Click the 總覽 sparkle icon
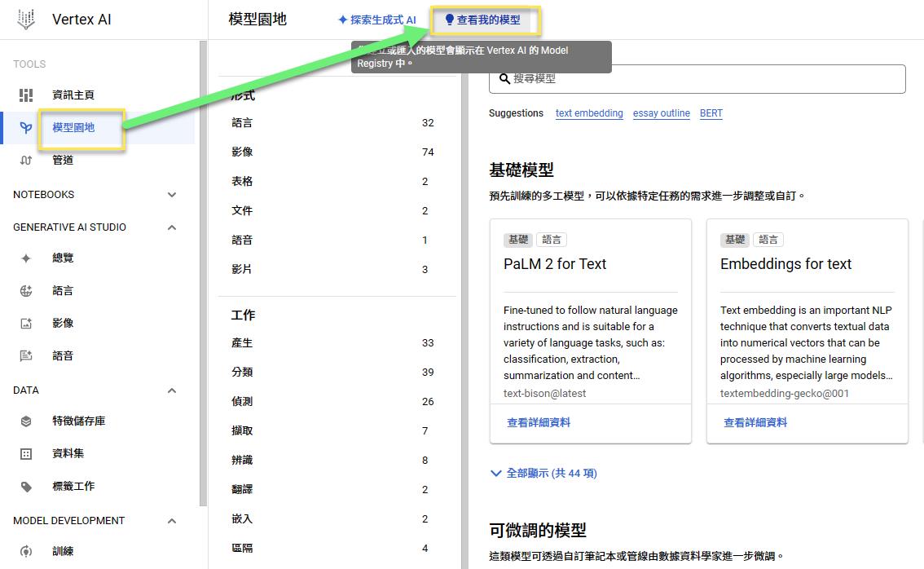 pos(26,258)
